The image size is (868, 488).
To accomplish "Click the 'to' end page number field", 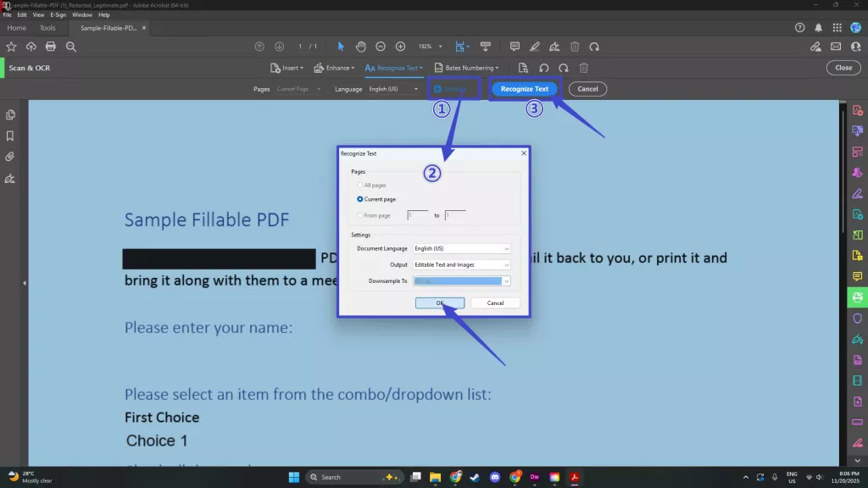I will pos(455,215).
